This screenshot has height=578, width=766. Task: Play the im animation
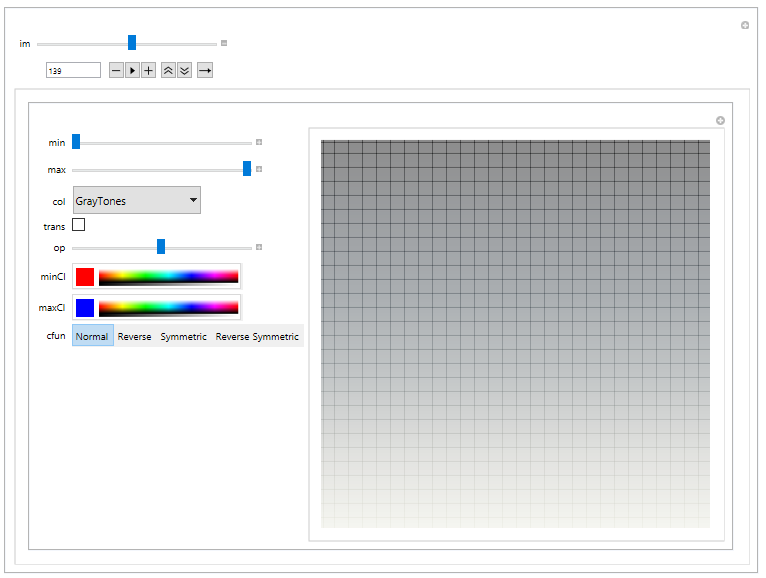(132, 70)
